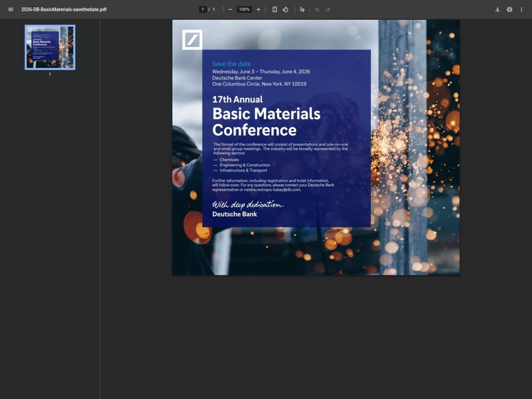
Task: Download the PDF file
Action: click(x=498, y=9)
